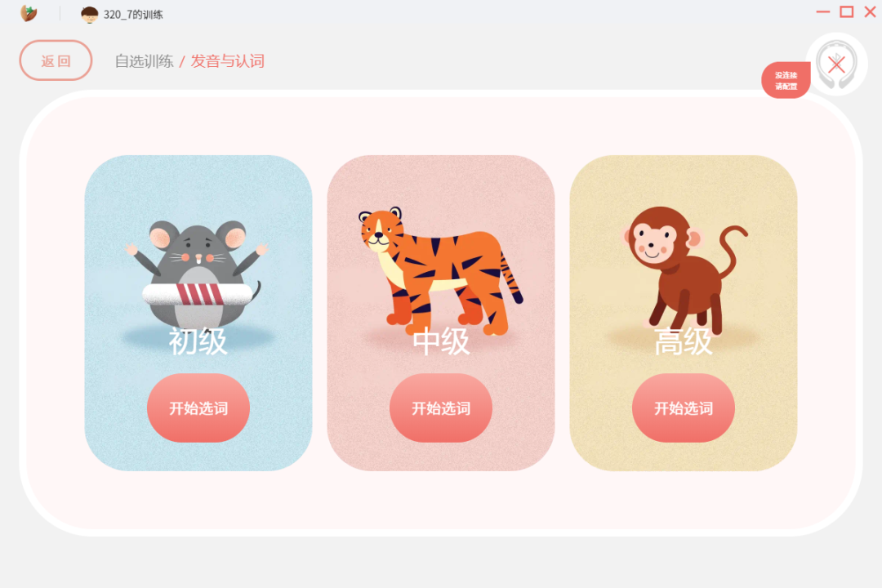Viewport: 882px width, 588px height.
Task: Select the 320_7的训练 user name label
Action: click(133, 15)
